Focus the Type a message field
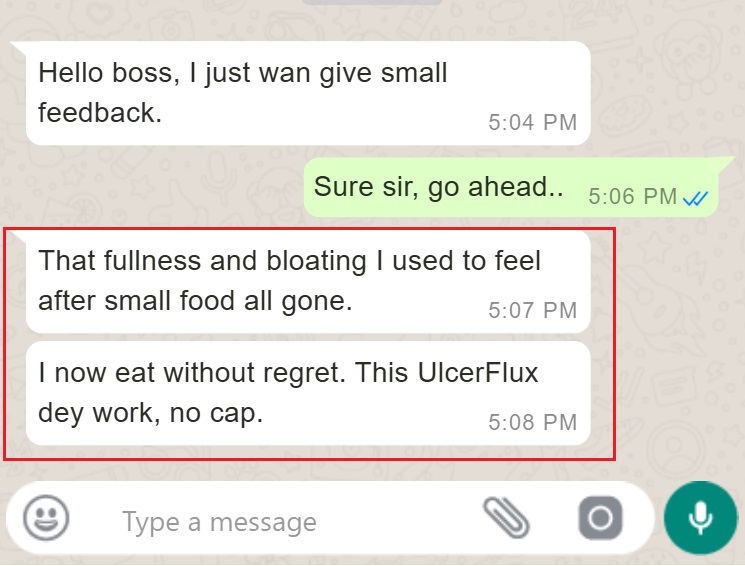 pos(285,522)
